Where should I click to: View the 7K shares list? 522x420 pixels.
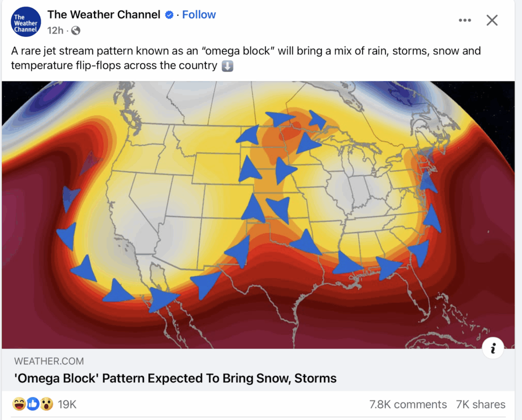click(480, 404)
